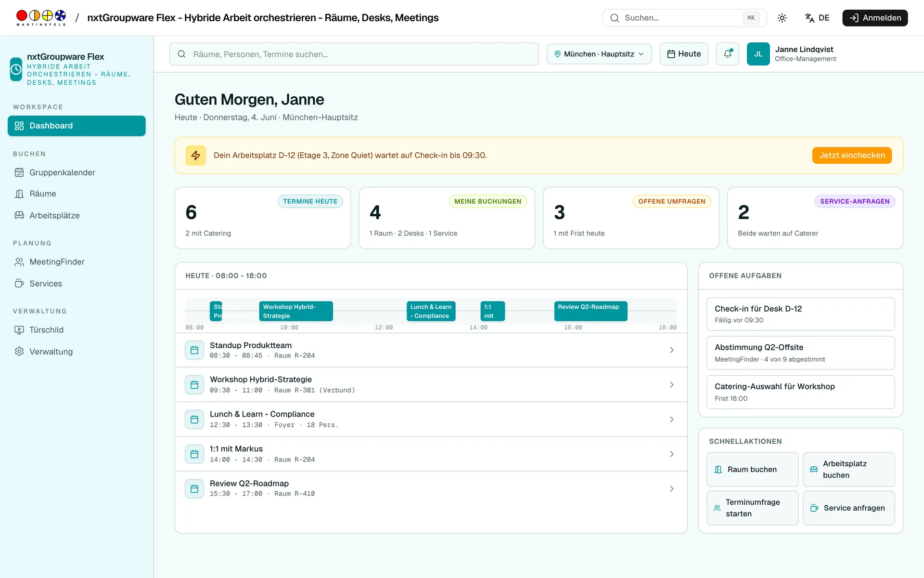Click the Verwaltung gear icon
This screenshot has height=578, width=924.
point(19,352)
